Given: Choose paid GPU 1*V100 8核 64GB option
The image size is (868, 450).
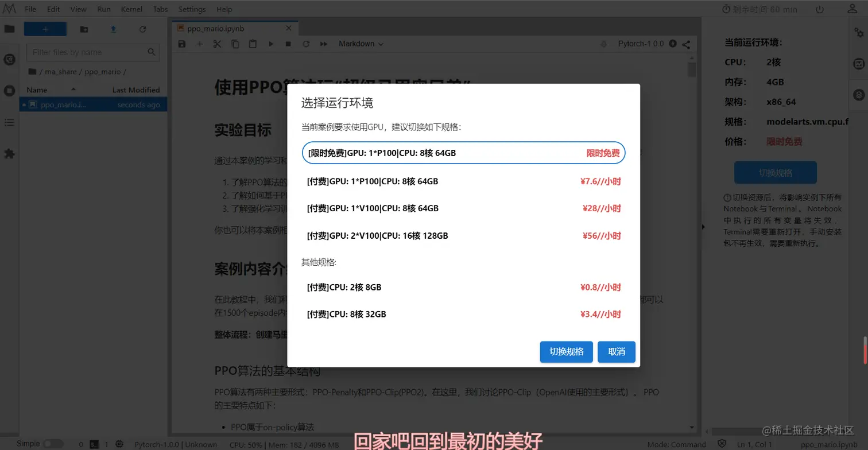Looking at the screenshot, I should click(463, 208).
